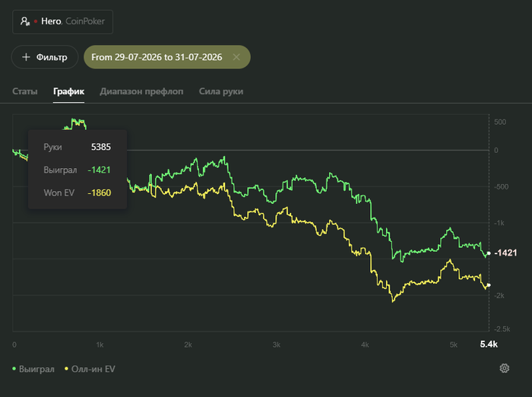This screenshot has width=532, height=397.
Task: Open the Hero CoinPoker player selector
Action: [x=63, y=22]
